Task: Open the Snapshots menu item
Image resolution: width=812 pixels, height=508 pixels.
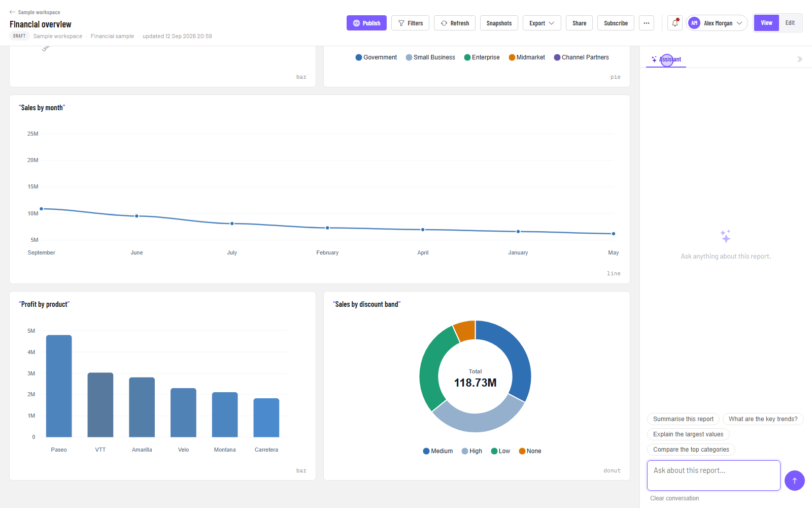Action: pos(499,23)
